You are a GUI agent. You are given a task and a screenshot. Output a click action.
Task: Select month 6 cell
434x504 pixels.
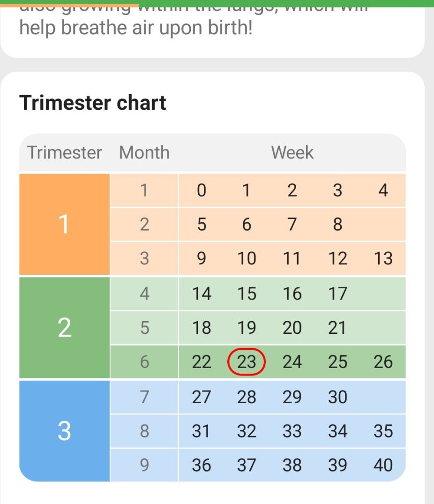coord(144,361)
